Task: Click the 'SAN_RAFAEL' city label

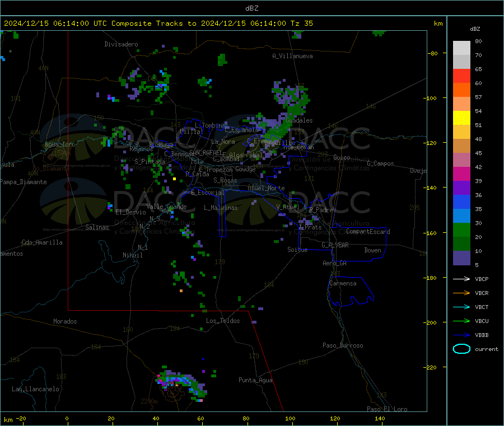Action: pos(206,152)
